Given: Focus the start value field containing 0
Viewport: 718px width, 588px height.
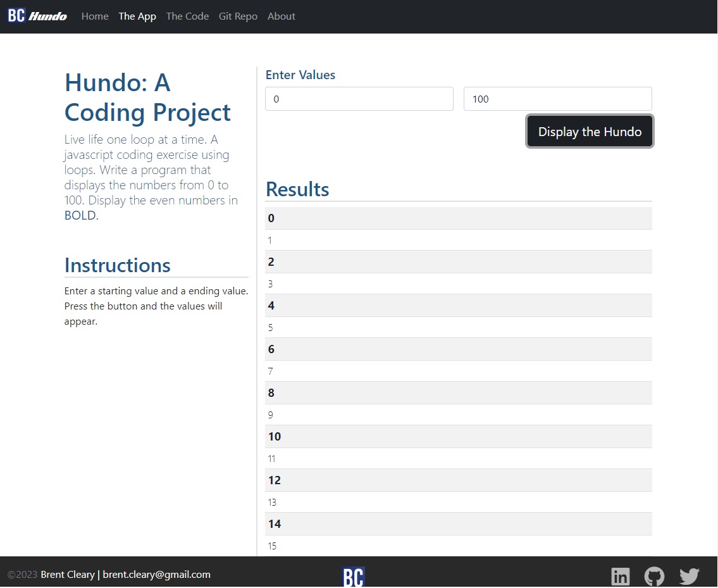Looking at the screenshot, I should click(359, 99).
